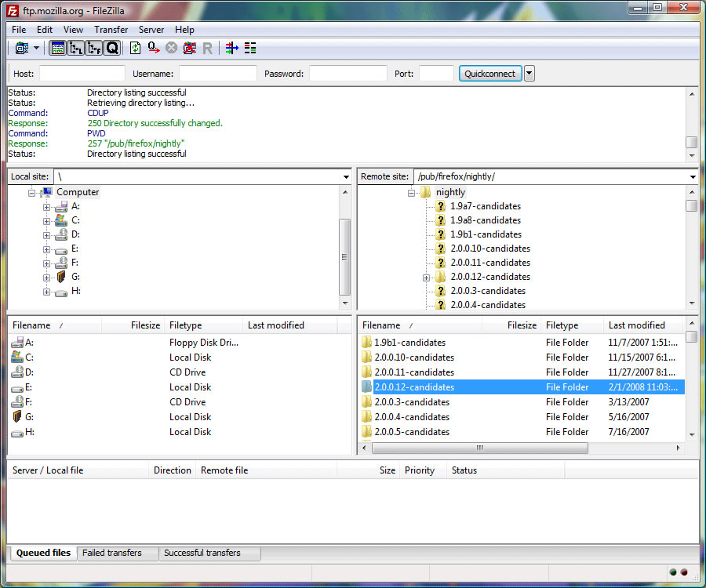Refresh the file and folder lists
706x588 pixels.
click(135, 48)
